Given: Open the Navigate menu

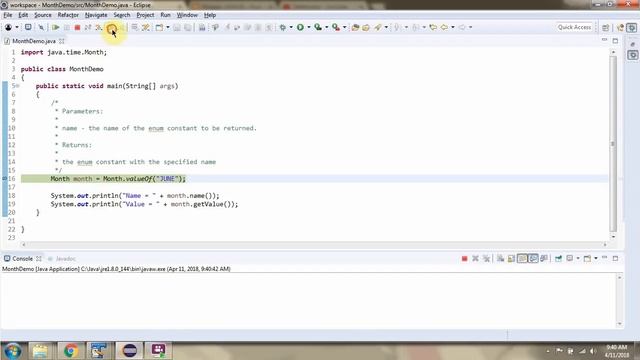Looking at the screenshot, I should coord(96,15).
